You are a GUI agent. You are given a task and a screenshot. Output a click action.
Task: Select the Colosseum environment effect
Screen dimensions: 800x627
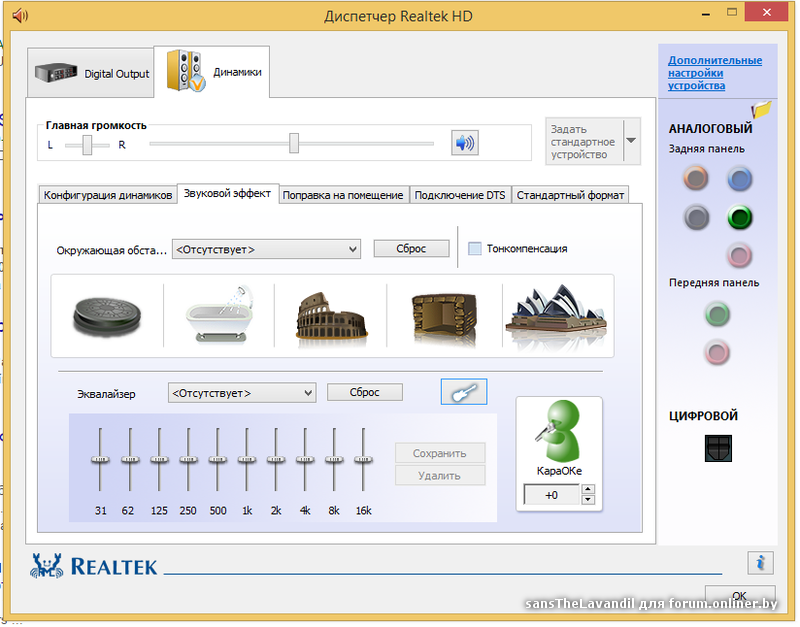(x=332, y=317)
